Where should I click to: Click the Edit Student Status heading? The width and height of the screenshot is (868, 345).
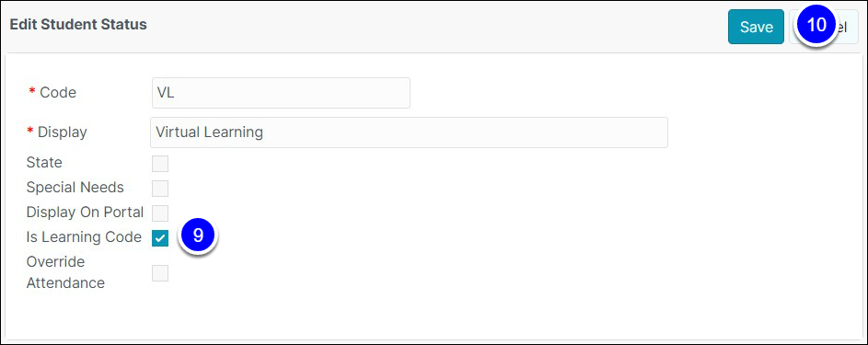click(x=78, y=24)
